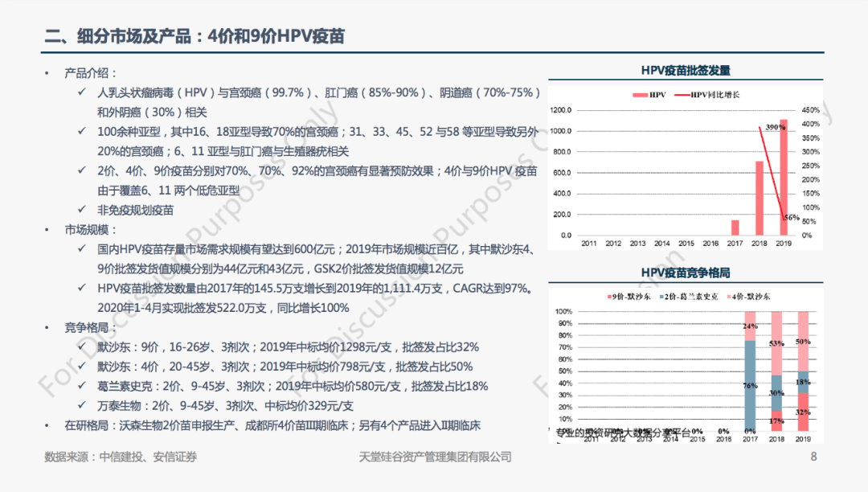Image resolution: width=868 pixels, height=492 pixels.
Task: Click the 76% segment in the 2017 stacked bar
Action: click(x=750, y=385)
